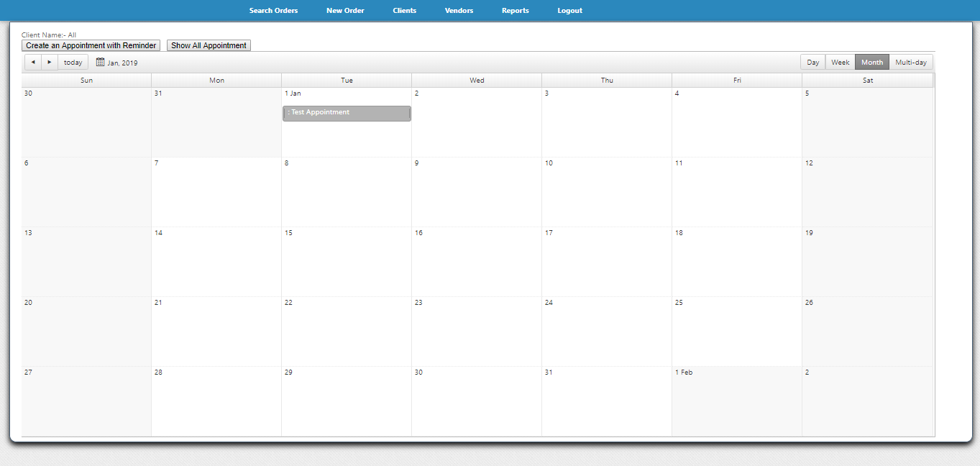Select the Month view

pos(871,63)
